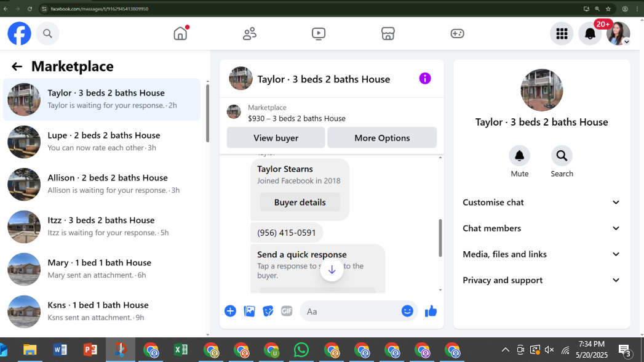Open File Explorer from the taskbar
The image size is (644, 362).
coord(30,350)
